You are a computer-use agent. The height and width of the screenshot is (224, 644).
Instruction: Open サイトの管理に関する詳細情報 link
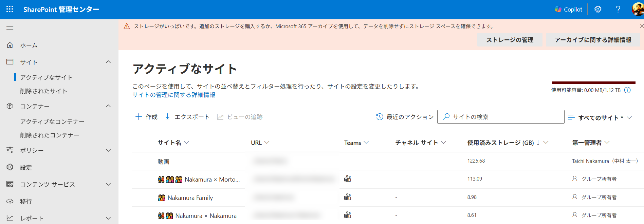(174, 95)
